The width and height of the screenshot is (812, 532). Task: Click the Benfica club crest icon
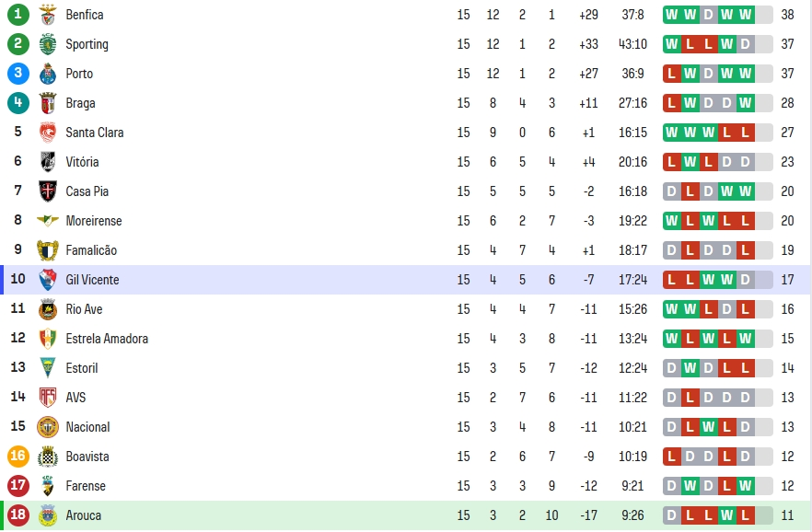[x=48, y=15]
